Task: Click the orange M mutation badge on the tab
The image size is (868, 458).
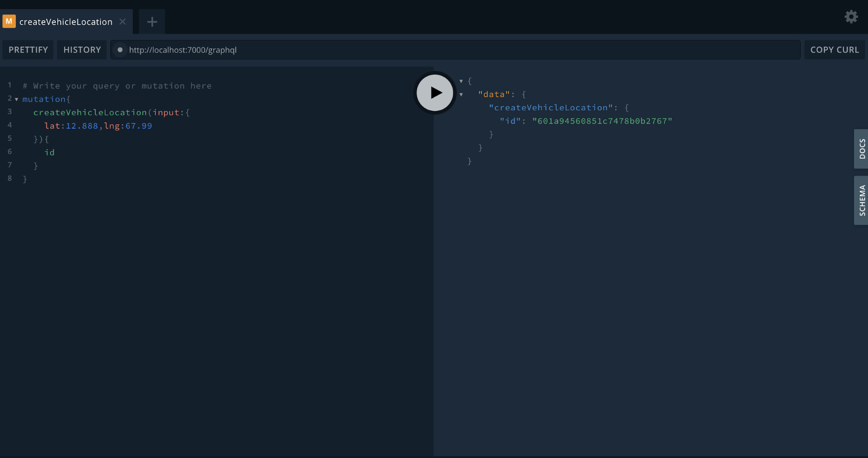Action: (8, 21)
